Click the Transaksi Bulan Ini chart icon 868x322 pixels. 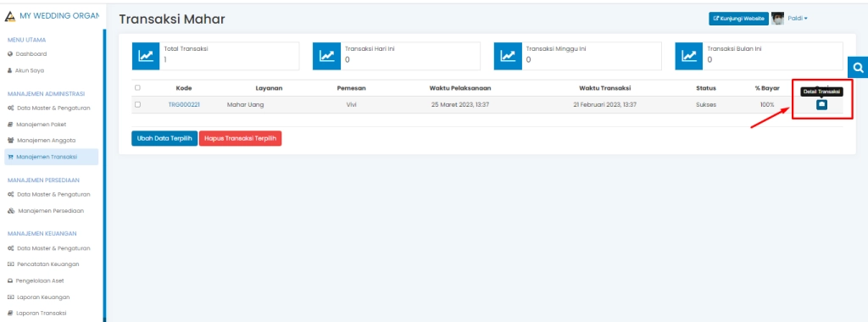click(689, 56)
